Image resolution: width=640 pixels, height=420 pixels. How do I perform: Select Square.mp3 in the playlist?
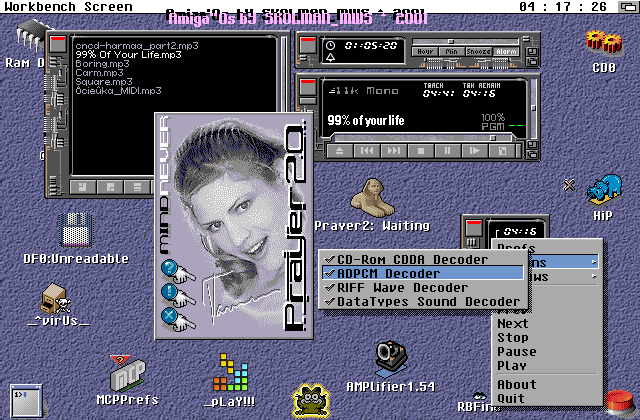[x=104, y=81]
